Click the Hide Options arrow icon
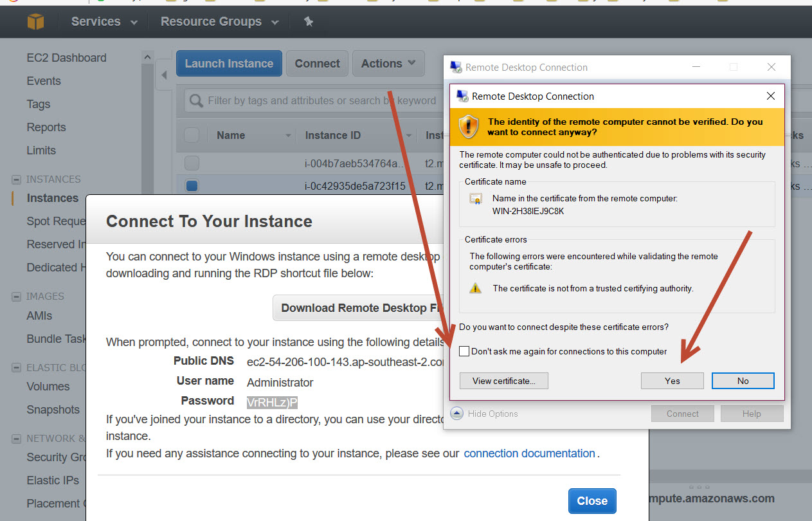This screenshot has height=521, width=812. pyautogui.click(x=456, y=414)
